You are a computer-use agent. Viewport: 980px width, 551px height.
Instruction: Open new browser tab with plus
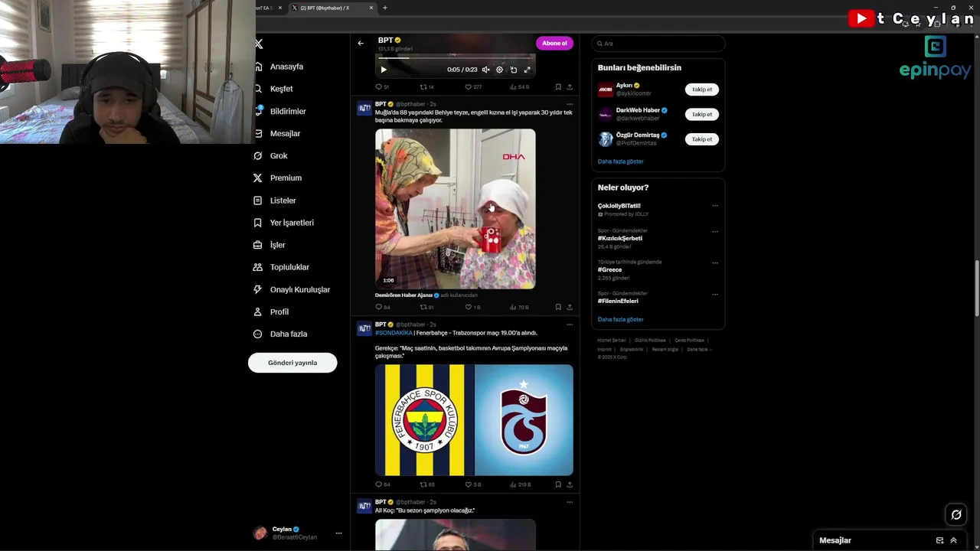click(384, 8)
